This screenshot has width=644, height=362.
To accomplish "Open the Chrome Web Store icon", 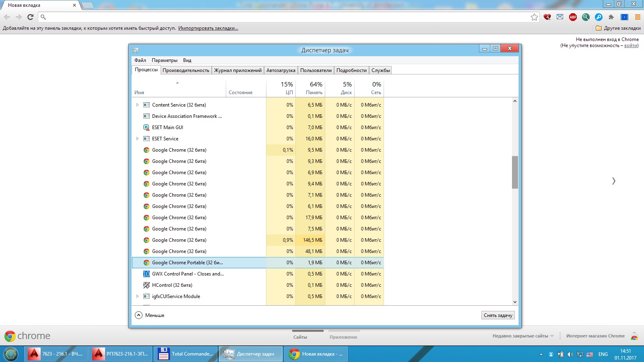I will pyautogui.click(x=634, y=336).
